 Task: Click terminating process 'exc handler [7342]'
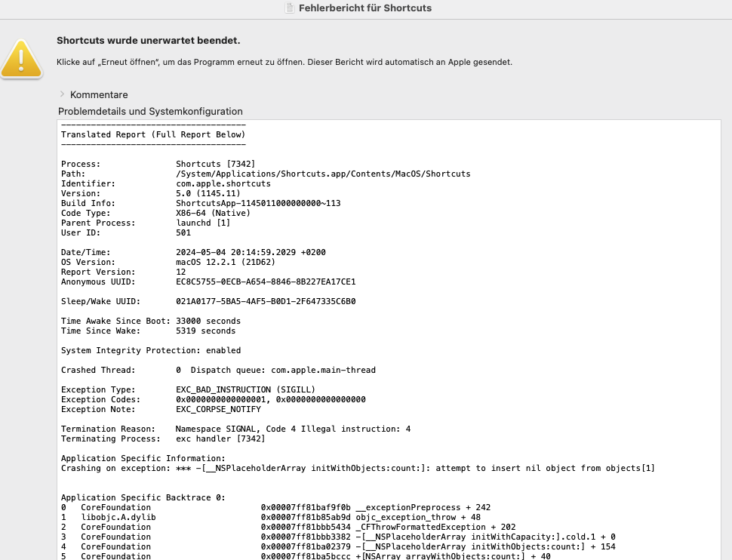[x=220, y=438]
